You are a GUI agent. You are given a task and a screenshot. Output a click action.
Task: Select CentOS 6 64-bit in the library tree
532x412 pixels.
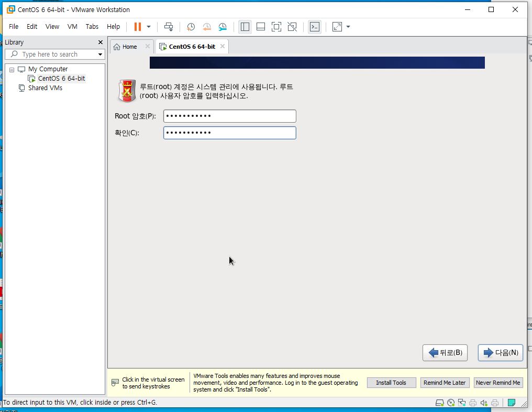61,79
